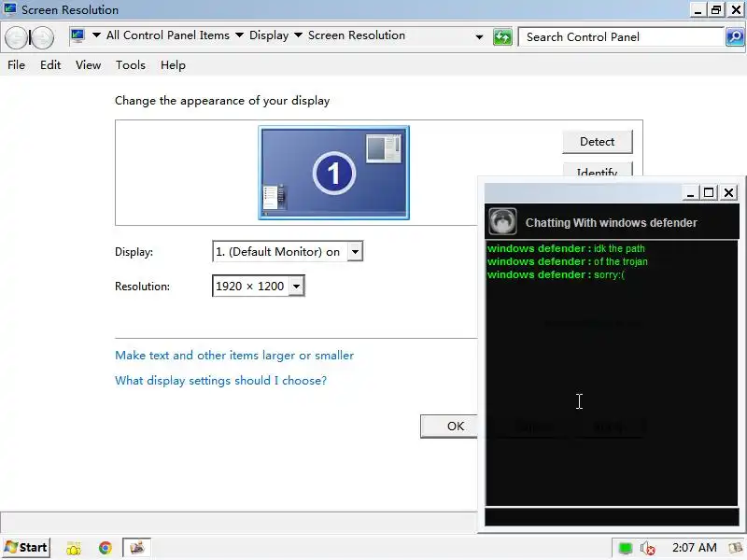Click chat message 'idk the path'
This screenshot has width=747, height=560.
[x=619, y=248]
